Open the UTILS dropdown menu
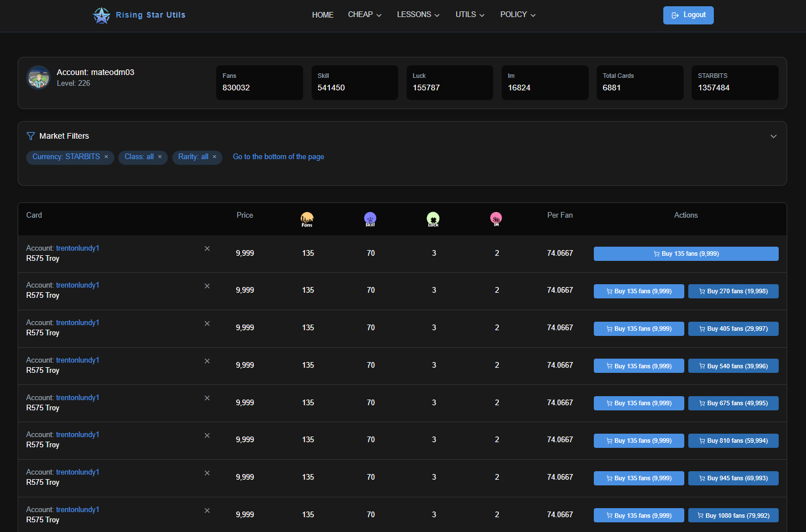The height and width of the screenshot is (532, 806). [470, 15]
